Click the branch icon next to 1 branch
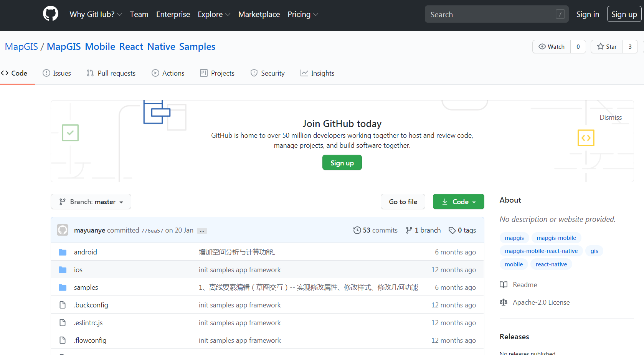This screenshot has width=644, height=355. click(409, 230)
